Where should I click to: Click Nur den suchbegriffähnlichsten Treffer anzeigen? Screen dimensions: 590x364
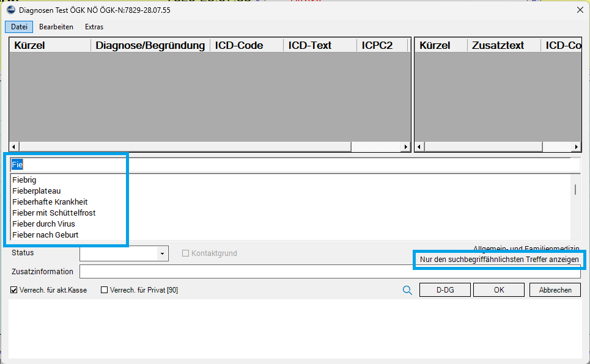499,260
